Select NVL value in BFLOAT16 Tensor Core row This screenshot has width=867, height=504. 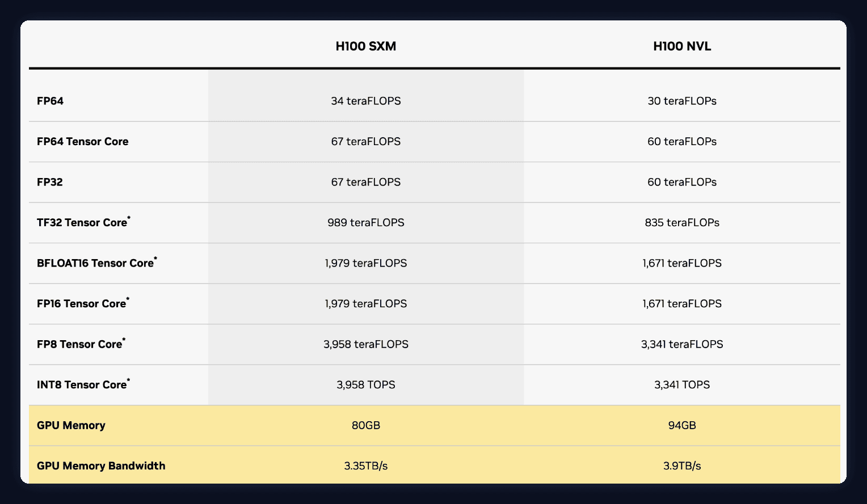pyautogui.click(x=682, y=263)
